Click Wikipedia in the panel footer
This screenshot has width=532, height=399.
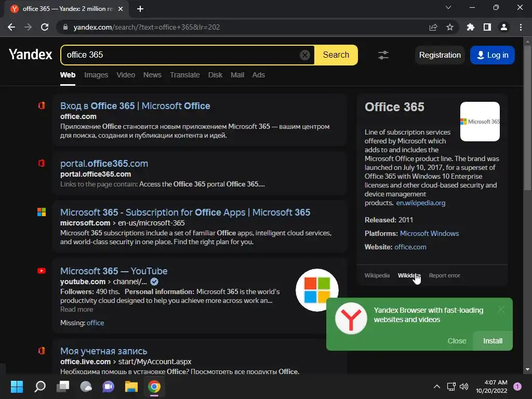[377, 275]
